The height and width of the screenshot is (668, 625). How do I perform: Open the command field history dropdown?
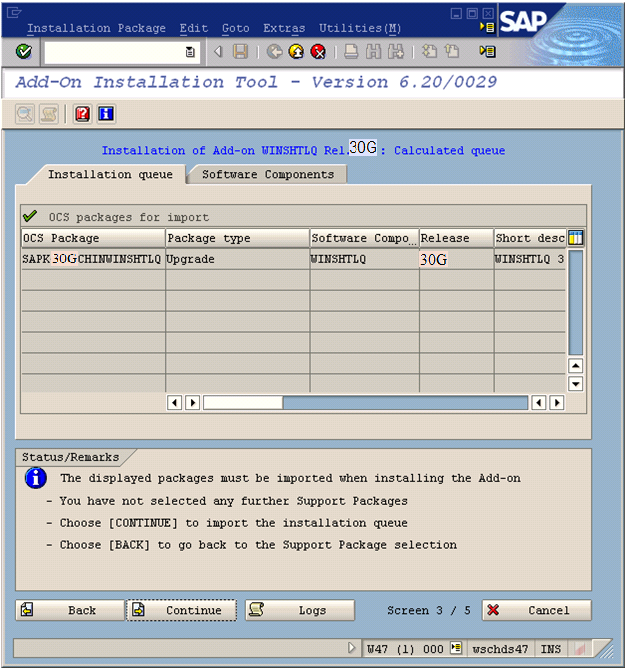tap(190, 52)
